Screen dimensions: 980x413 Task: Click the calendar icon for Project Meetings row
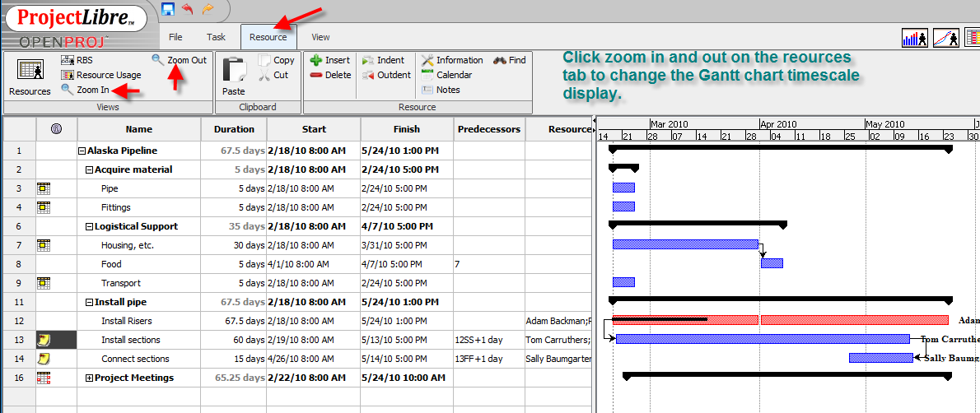pos(43,378)
